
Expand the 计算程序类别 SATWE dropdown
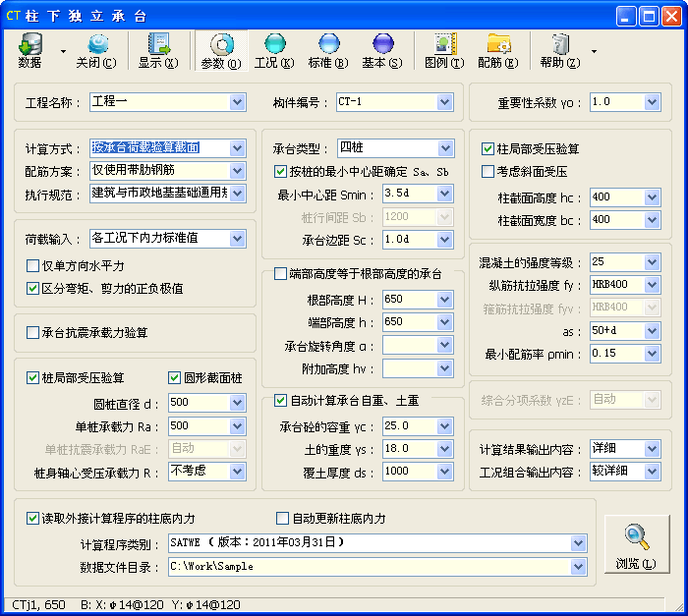tap(577, 543)
